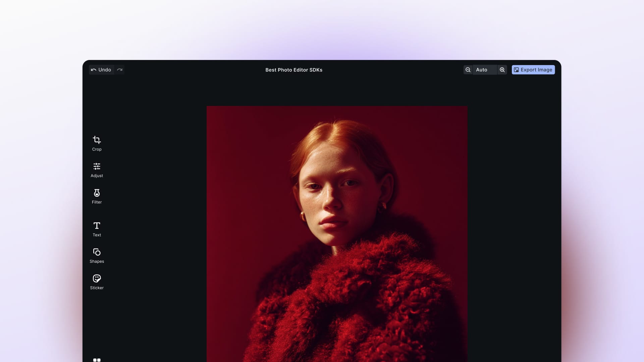
Task: Click the image icon inside Export Image button
Action: 517,70
